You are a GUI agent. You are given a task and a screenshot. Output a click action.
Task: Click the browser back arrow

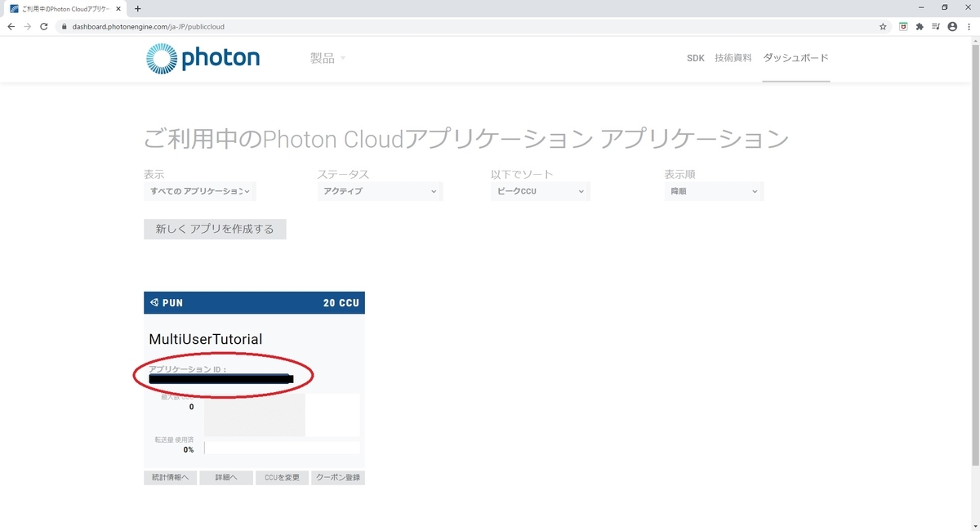pyautogui.click(x=11, y=26)
